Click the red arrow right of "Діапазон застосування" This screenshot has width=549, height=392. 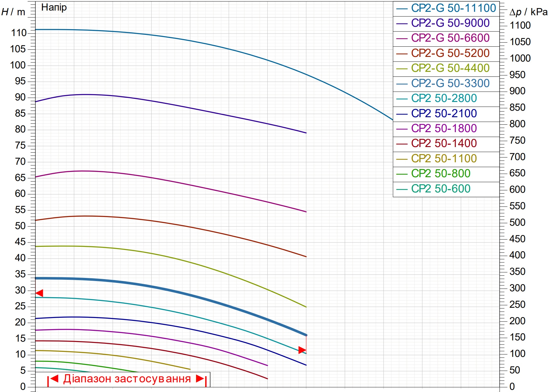(x=200, y=378)
